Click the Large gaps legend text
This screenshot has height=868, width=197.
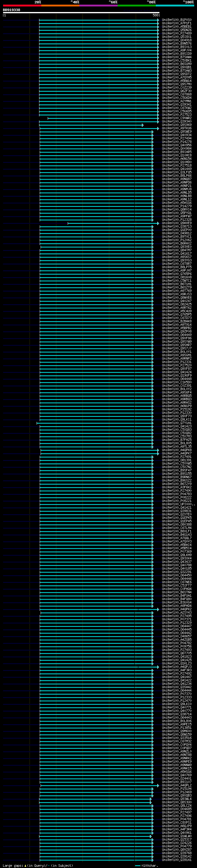38,865
